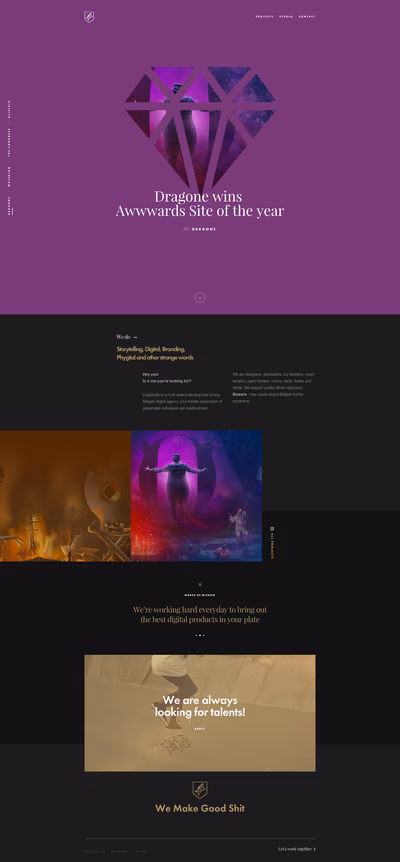The width and height of the screenshot is (400, 862).
Task: Click the gold shield logo in the footer
Action: (x=199, y=790)
